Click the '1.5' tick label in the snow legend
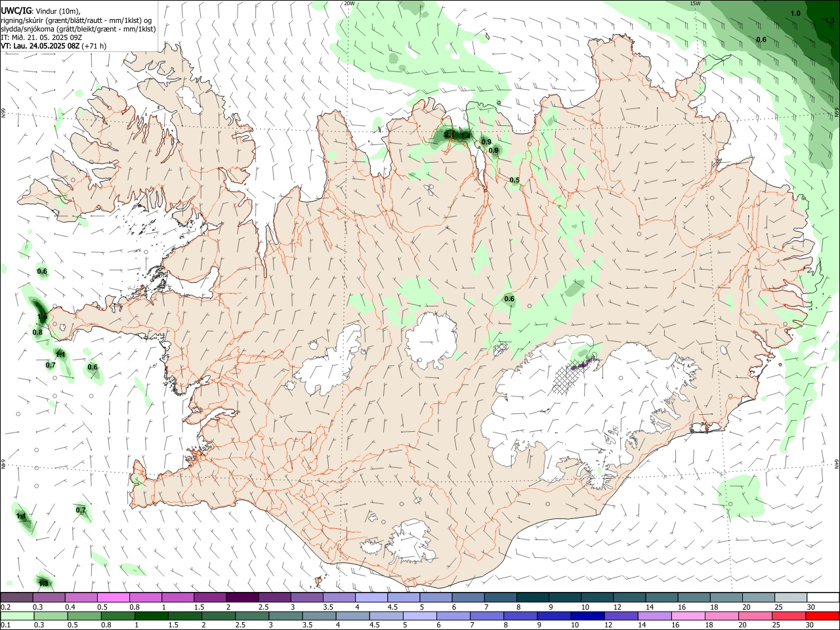The width and height of the screenshot is (840, 630). click(198, 607)
